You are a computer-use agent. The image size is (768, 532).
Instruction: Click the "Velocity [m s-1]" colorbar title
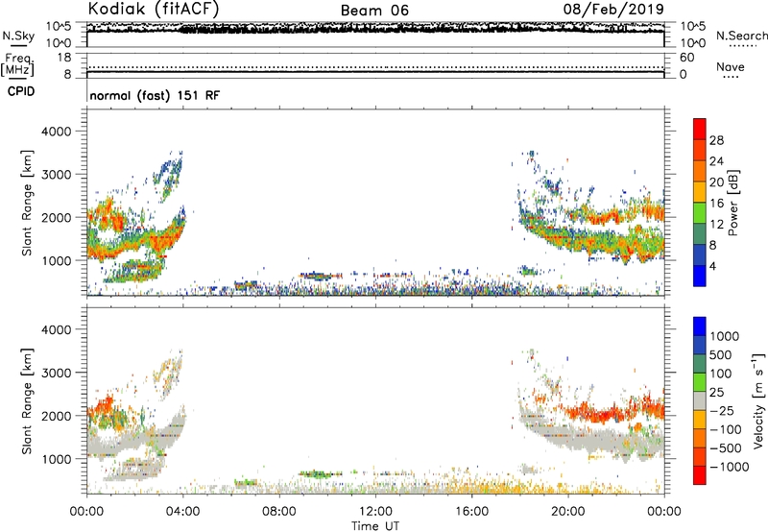click(758, 400)
